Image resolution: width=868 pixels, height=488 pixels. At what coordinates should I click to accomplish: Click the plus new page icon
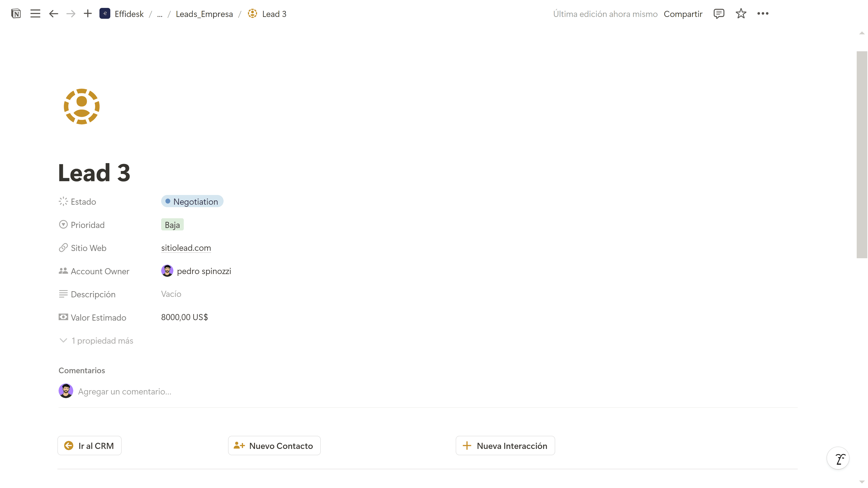point(88,14)
